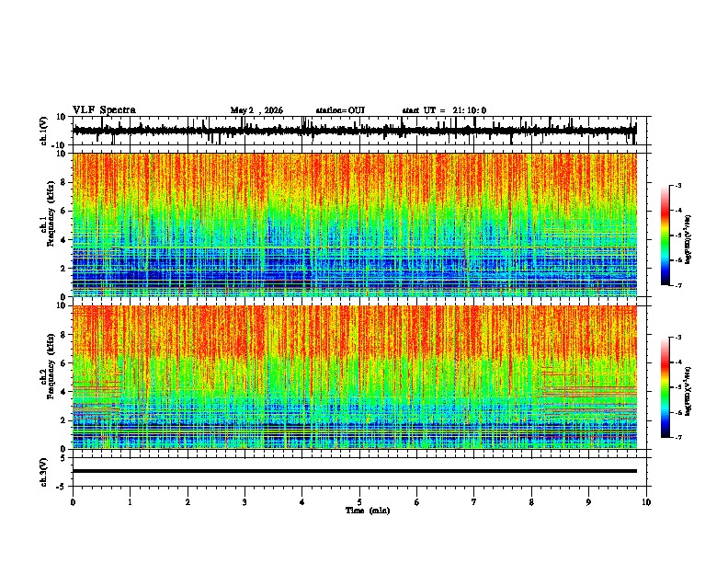This screenshot has width=728, height=563.
Task: Click the Time (min) axis label
Action: pos(368,511)
